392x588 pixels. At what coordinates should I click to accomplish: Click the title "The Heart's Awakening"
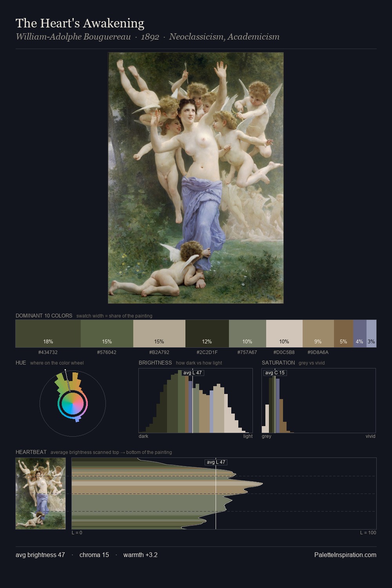point(80,24)
